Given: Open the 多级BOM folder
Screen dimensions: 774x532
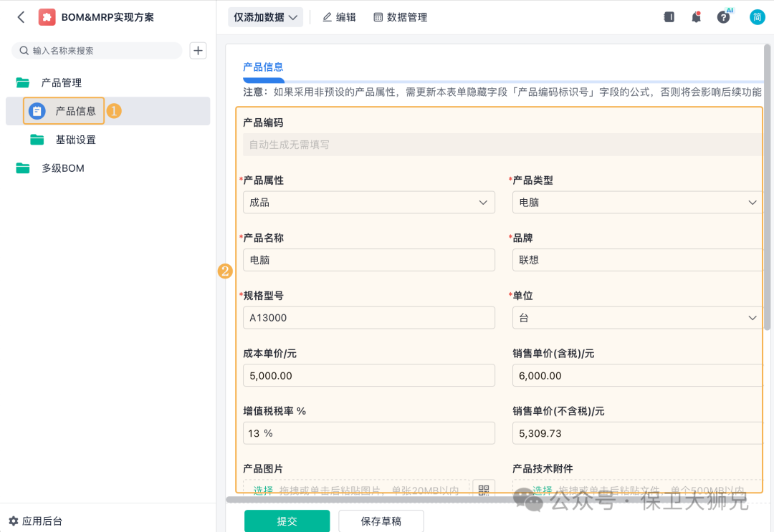Looking at the screenshot, I should tap(62, 168).
